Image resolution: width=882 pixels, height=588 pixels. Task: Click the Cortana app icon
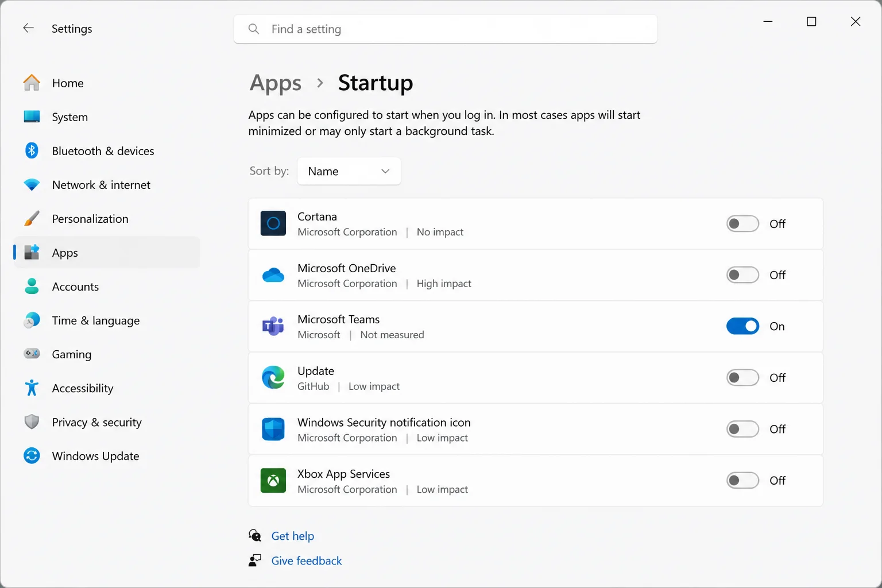pyautogui.click(x=273, y=223)
